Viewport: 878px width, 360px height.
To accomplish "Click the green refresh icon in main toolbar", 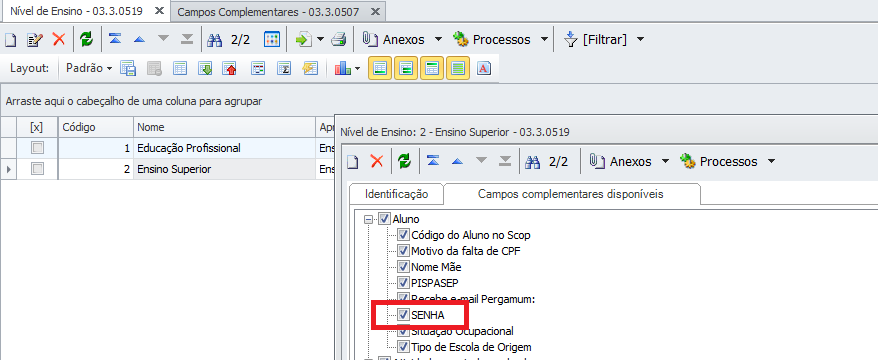I will pos(86,40).
